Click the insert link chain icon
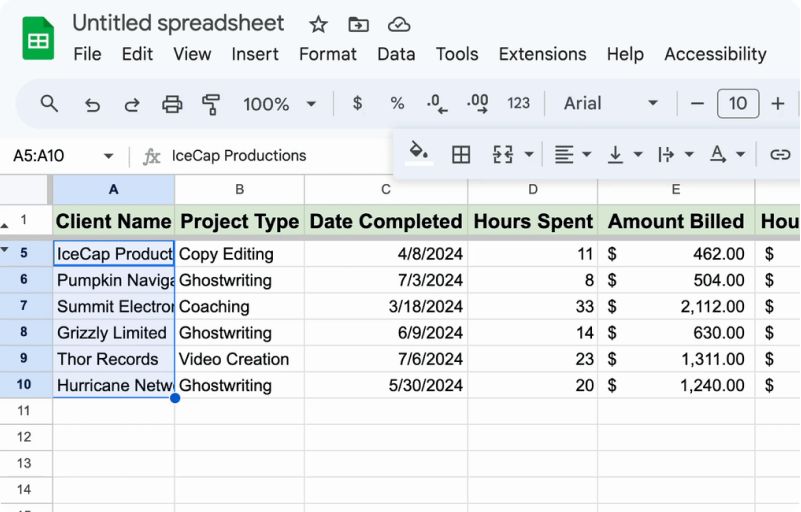Image resolution: width=801 pixels, height=512 pixels. (x=780, y=154)
